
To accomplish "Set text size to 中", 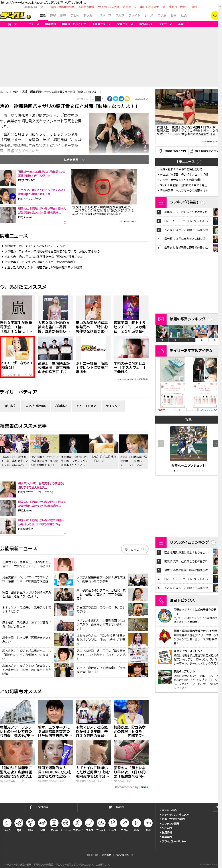I will tap(98, 99).
